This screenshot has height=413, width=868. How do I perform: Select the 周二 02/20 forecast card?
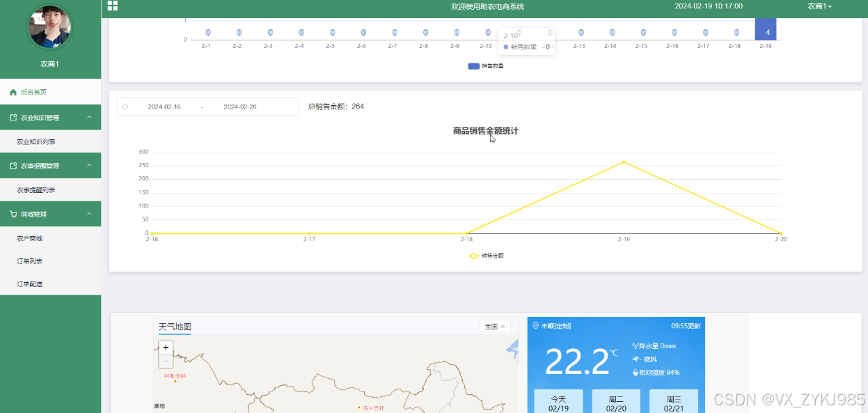tap(616, 402)
